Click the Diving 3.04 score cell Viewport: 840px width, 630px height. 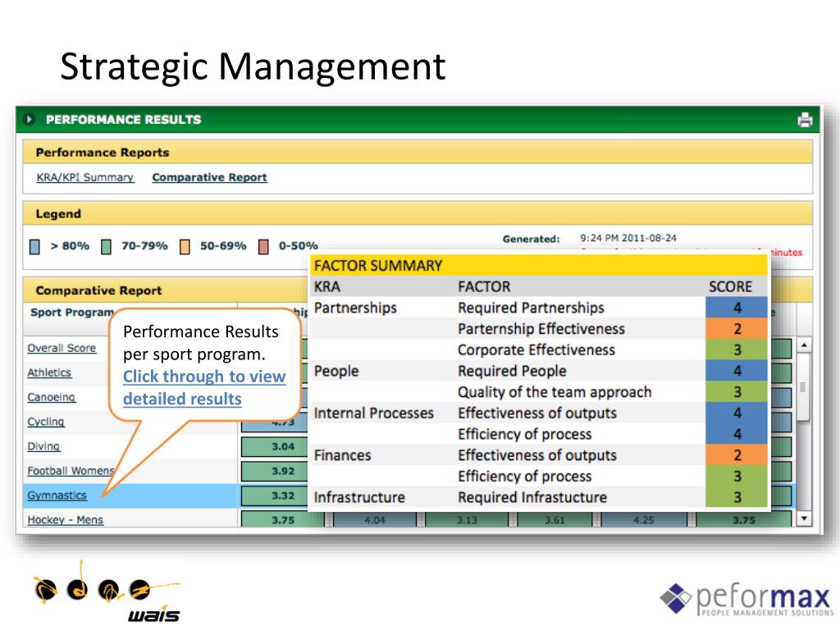[x=275, y=447]
